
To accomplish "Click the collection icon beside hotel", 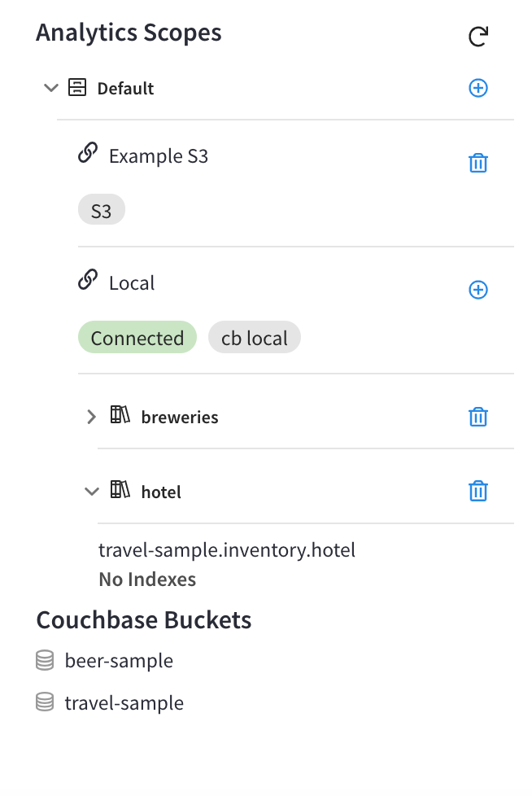I will pyautogui.click(x=120, y=491).
